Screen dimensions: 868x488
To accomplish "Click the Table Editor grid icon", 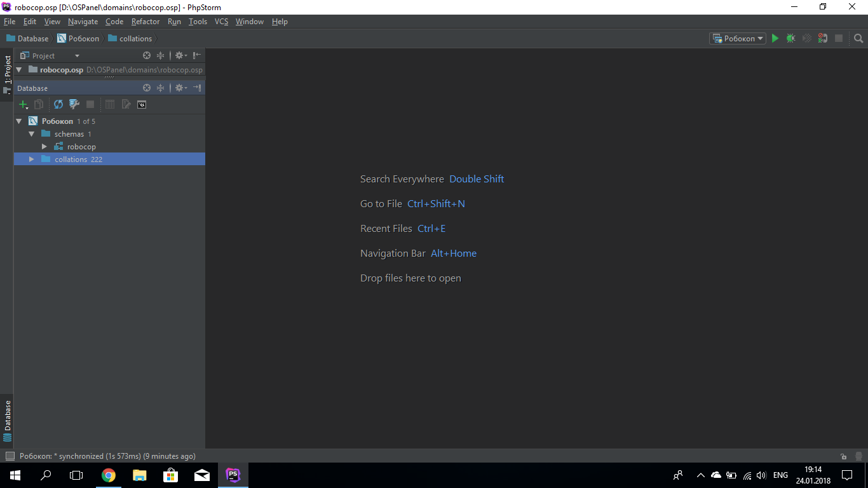I will point(110,104).
